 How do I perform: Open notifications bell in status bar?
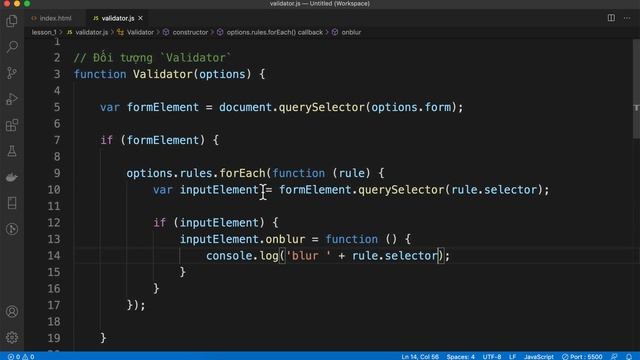(x=629, y=356)
